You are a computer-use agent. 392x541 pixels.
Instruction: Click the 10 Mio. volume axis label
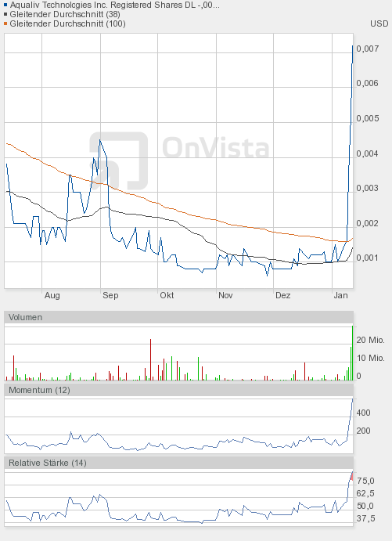coord(370,358)
